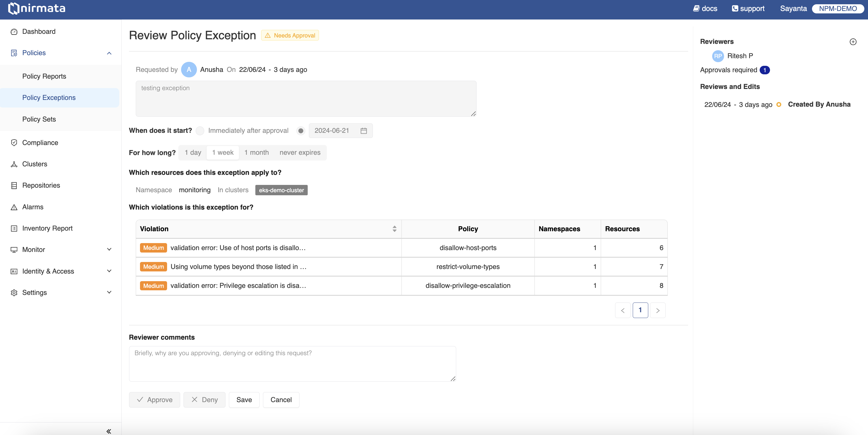This screenshot has width=868, height=435.
Task: Click the Cancel button
Action: click(281, 400)
